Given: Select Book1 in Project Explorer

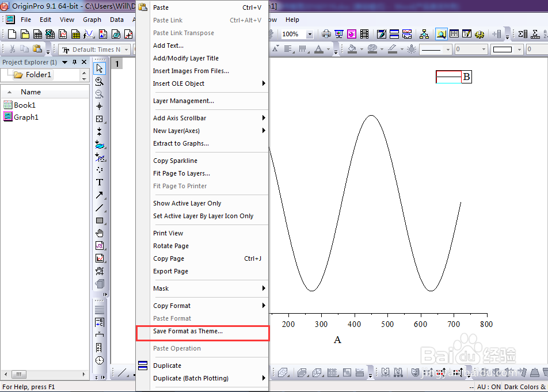Looking at the screenshot, I should (20, 105).
